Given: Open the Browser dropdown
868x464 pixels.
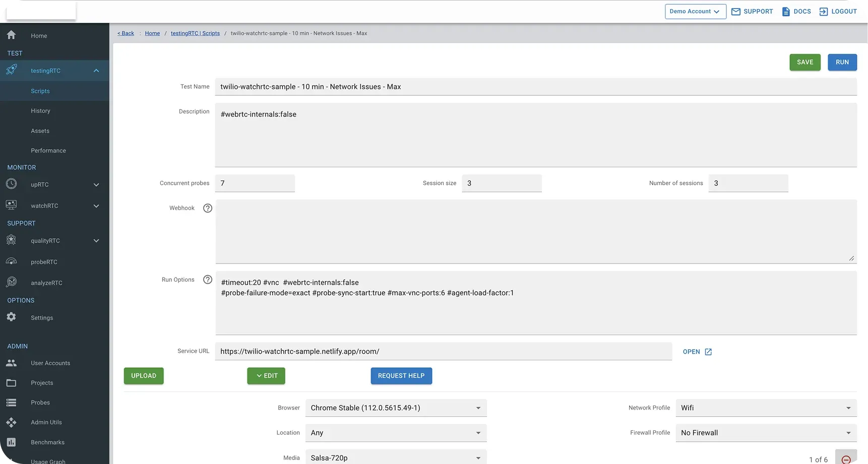Looking at the screenshot, I should 396,408.
